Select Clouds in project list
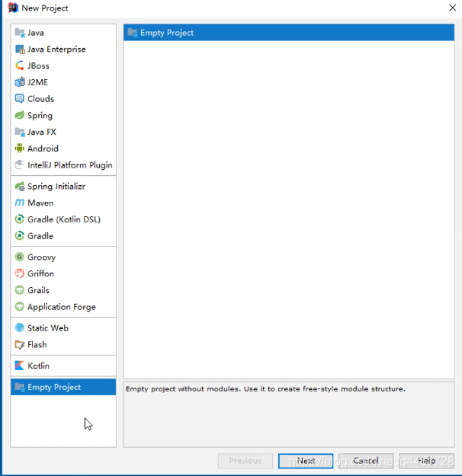This screenshot has width=462, height=476. pos(63,99)
